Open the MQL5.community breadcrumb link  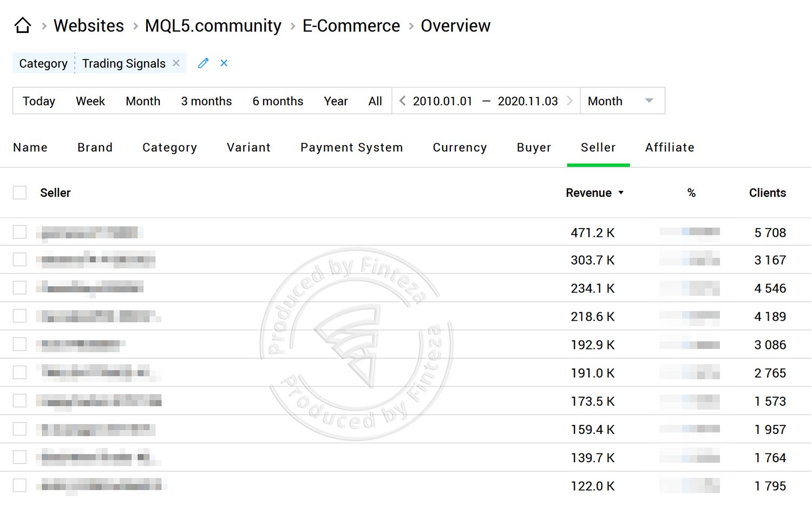[x=213, y=26]
